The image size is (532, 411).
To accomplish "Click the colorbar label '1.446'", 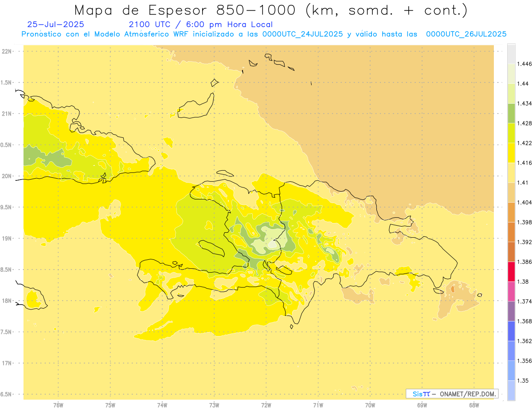I will [x=524, y=64].
